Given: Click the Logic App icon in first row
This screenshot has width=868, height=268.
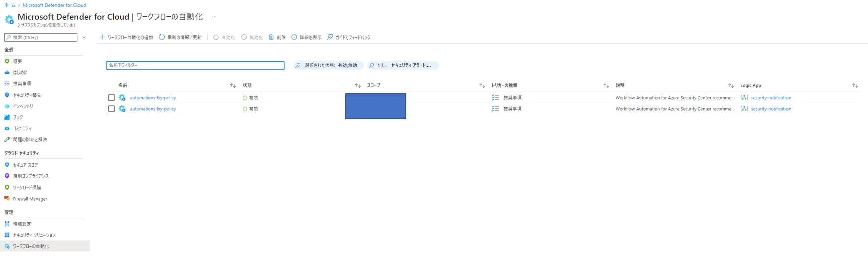Looking at the screenshot, I should pos(744,98).
